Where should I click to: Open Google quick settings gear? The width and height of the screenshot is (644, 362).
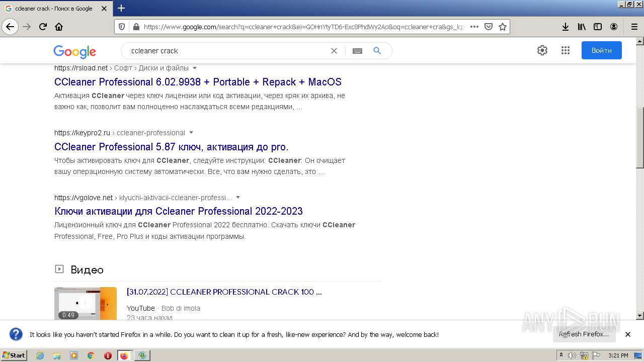[x=542, y=50]
